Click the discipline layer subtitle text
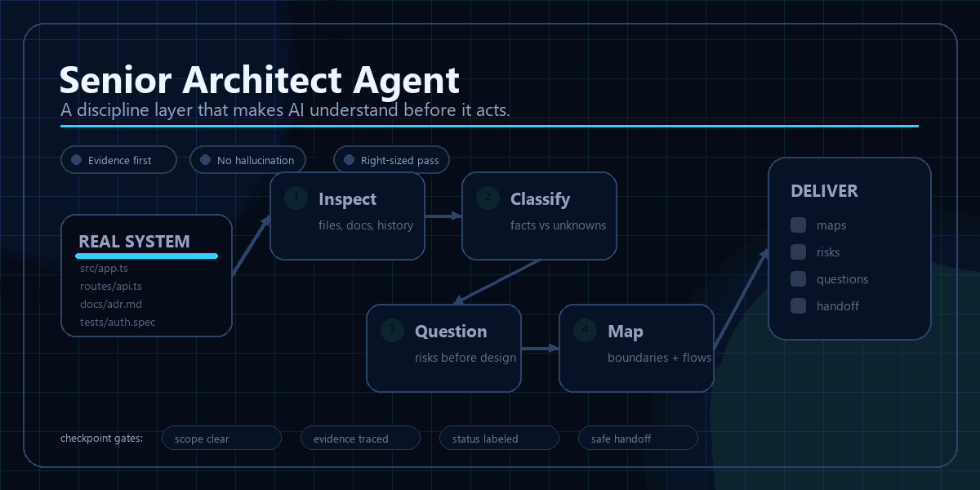Viewport: 980px width, 490px height. [286, 110]
